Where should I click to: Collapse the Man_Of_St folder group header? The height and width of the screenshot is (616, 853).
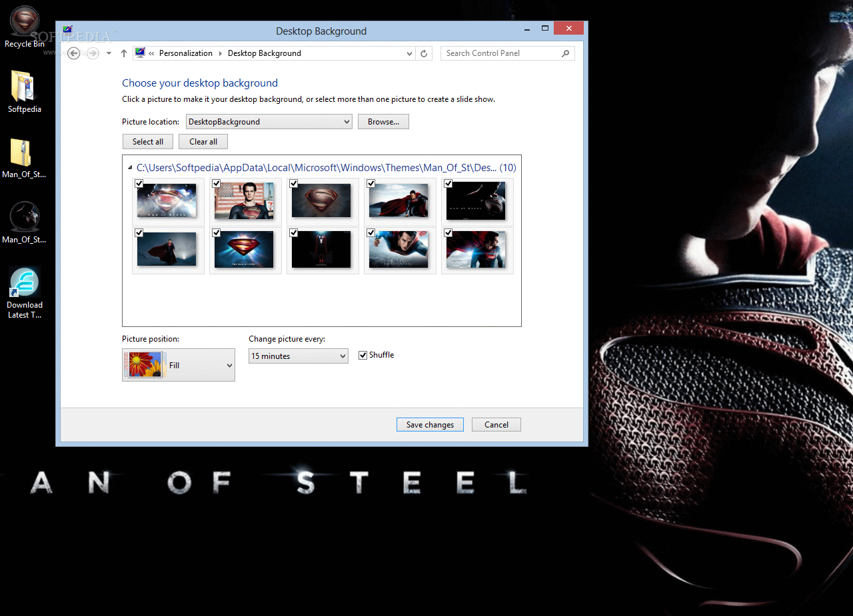click(x=129, y=168)
